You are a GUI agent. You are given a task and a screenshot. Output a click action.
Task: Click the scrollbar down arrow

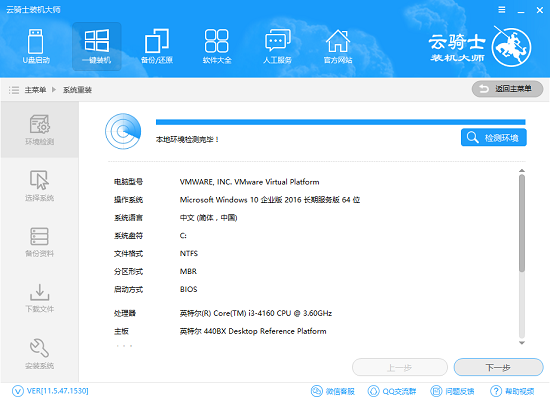tap(522, 343)
